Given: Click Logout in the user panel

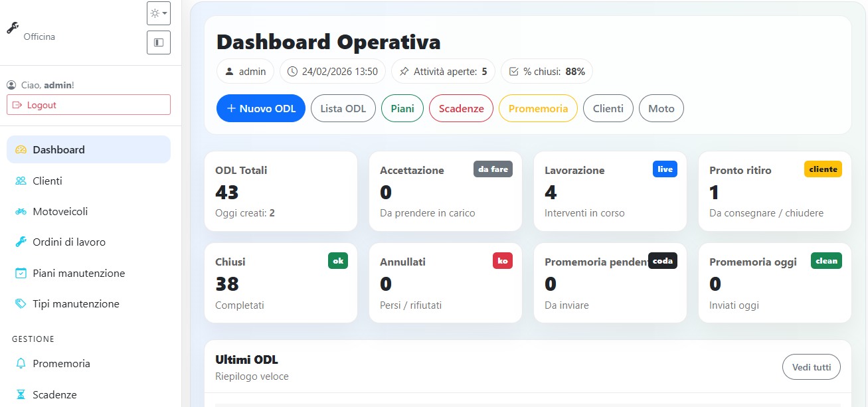Looking at the screenshot, I should (x=88, y=105).
